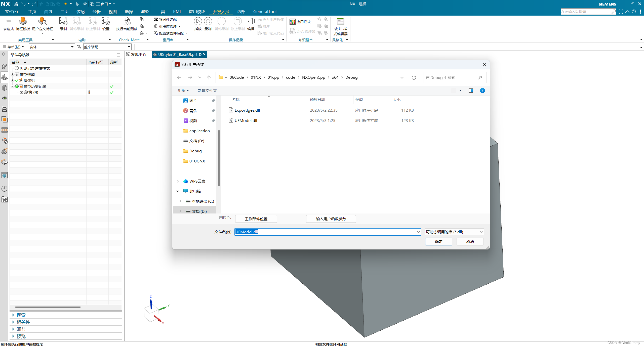Click the Undo arrow in quick toolbar
The height and width of the screenshot is (347, 644).
(x=23, y=4)
